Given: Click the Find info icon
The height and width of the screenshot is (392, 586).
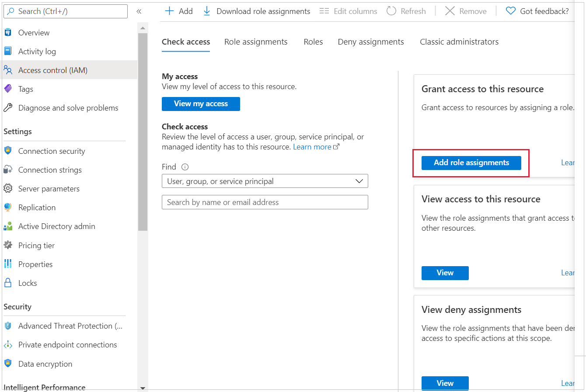Looking at the screenshot, I should (x=185, y=167).
